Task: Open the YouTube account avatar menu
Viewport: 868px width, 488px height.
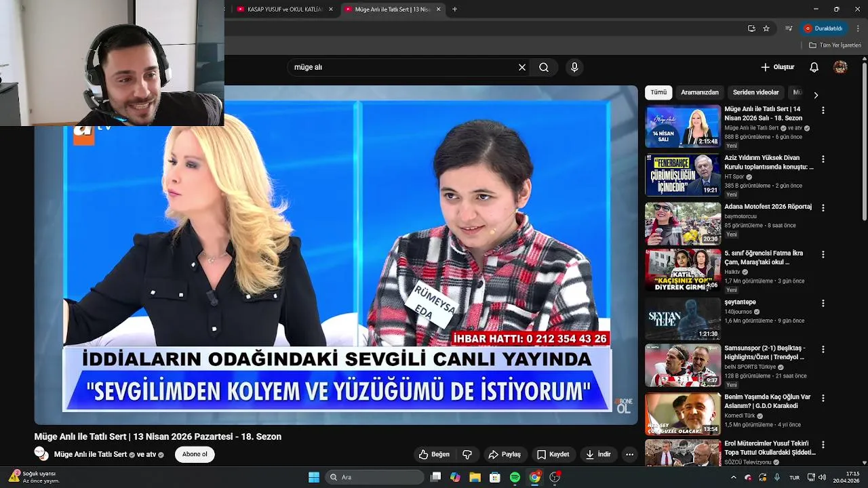Action: pyautogui.click(x=840, y=67)
